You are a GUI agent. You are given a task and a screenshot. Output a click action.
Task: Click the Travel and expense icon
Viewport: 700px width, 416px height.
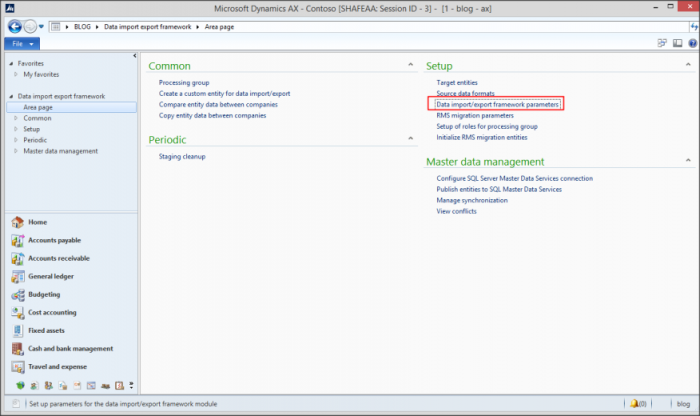click(x=18, y=366)
